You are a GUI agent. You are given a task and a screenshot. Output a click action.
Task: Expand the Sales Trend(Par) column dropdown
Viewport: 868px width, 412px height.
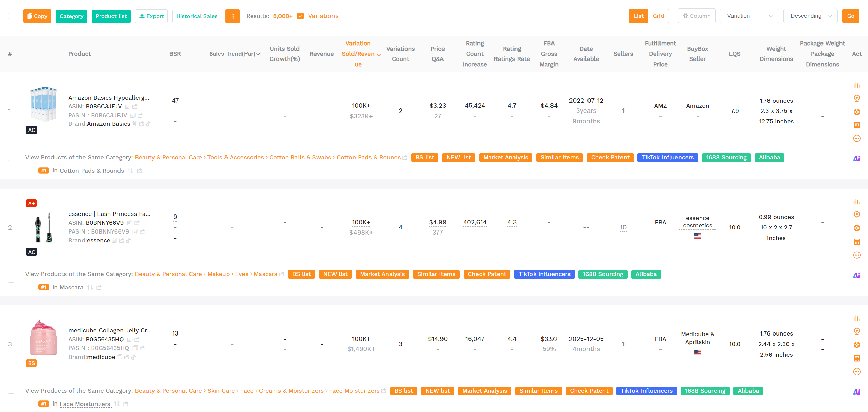pyautogui.click(x=258, y=54)
